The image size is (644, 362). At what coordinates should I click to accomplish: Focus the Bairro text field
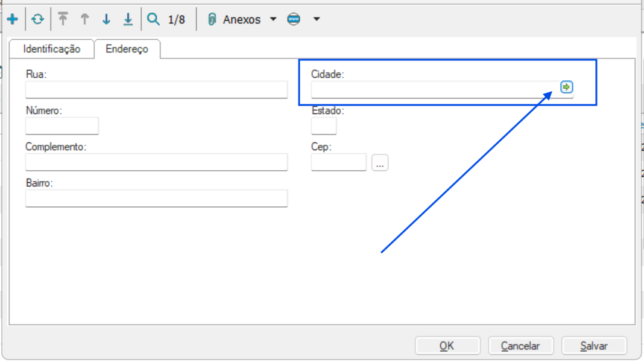click(x=156, y=198)
